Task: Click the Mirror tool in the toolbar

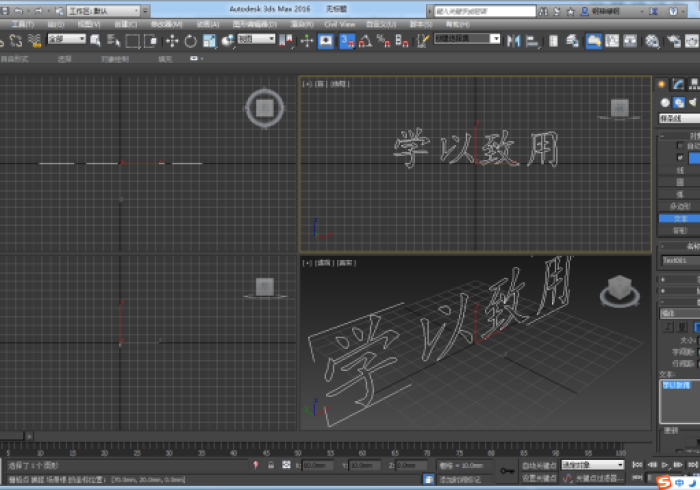Action: 513,41
